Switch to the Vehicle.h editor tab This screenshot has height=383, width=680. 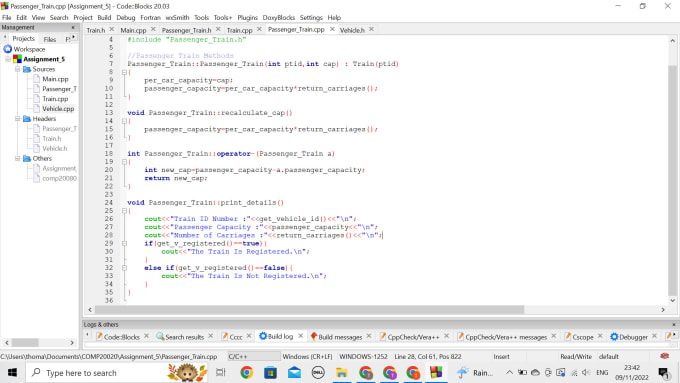(x=352, y=30)
